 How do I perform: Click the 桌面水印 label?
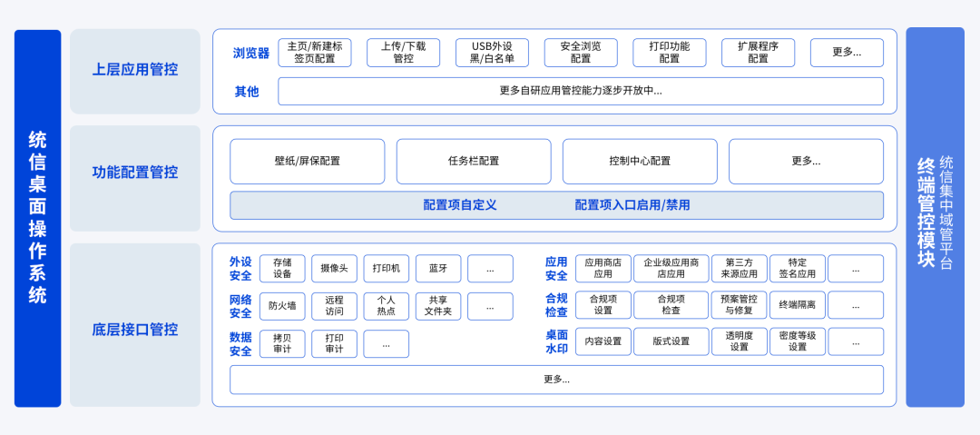point(556,341)
